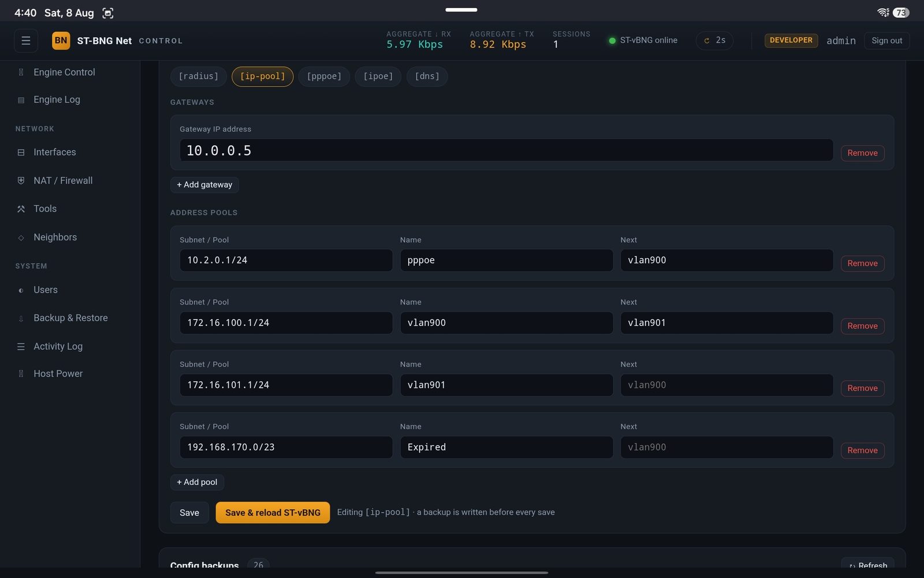
Task: Open the [ipoe] section tab
Action: pos(378,76)
